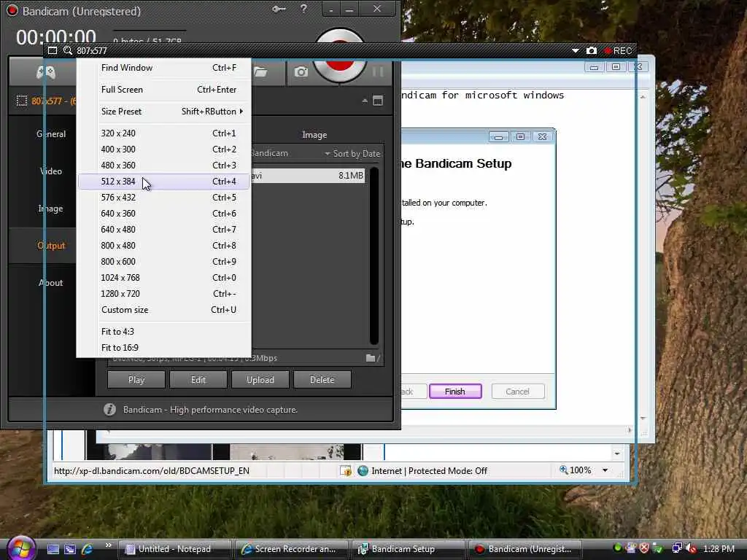Click the file list vertical scrollbar
The width and height of the screenshot is (747, 560).
[x=374, y=255]
